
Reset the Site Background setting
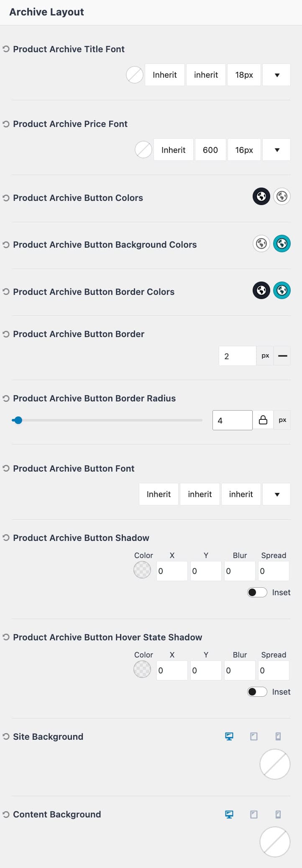coord(6,736)
